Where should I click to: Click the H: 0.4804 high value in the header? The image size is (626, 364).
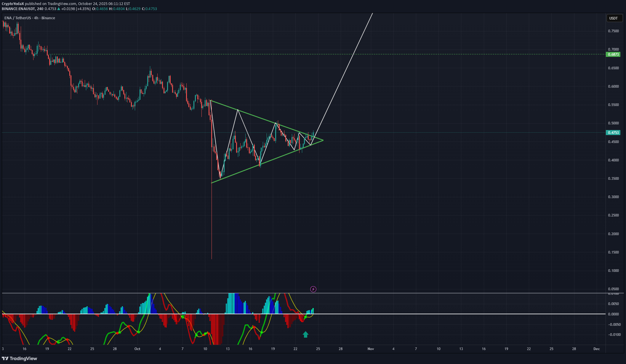(117, 9)
